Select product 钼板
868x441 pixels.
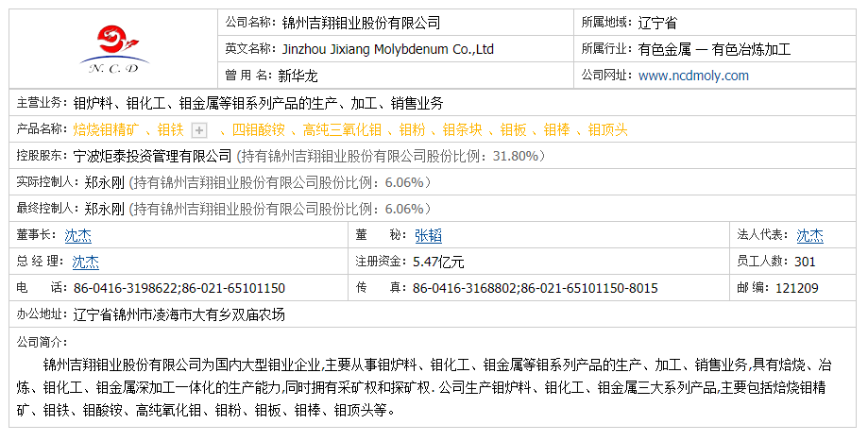(513, 130)
